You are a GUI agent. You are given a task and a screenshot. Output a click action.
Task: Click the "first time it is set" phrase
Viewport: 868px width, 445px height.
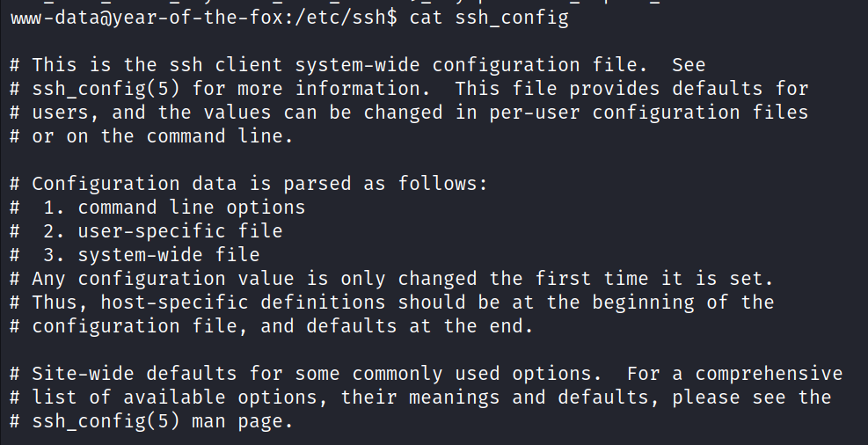coord(648,279)
